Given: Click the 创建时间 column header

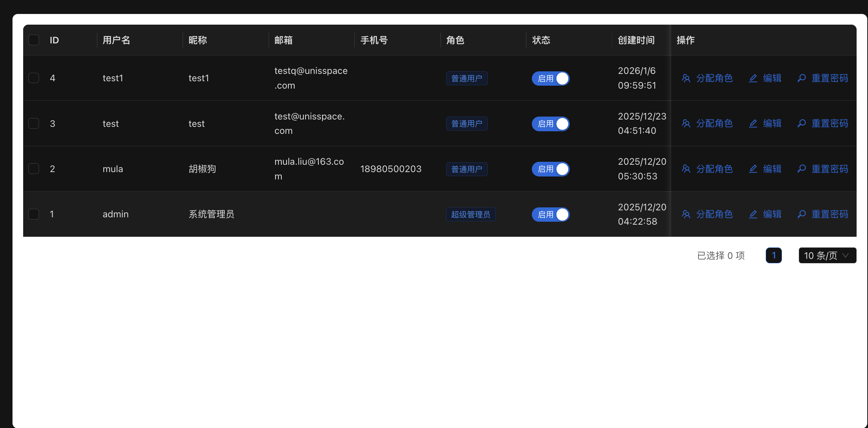Looking at the screenshot, I should 636,40.
